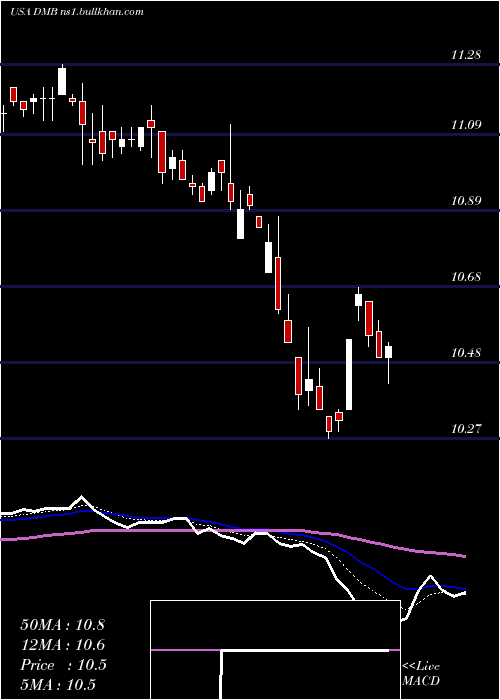The width and height of the screenshot is (500, 700).
Task: Click the '50MA : 10.8' readout
Action: click(x=62, y=625)
